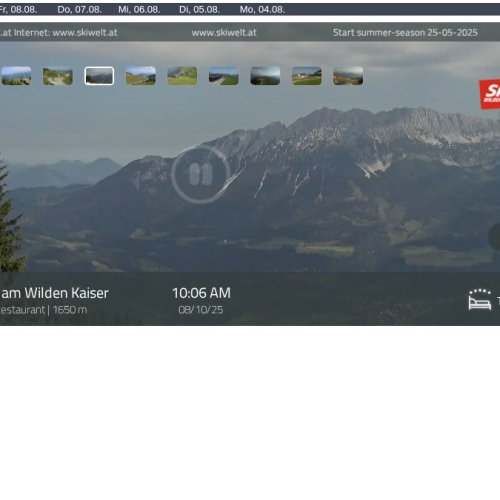The width and height of the screenshot is (500, 500).
Task: Select the Mo, 04.08. date tab
Action: pos(262,10)
